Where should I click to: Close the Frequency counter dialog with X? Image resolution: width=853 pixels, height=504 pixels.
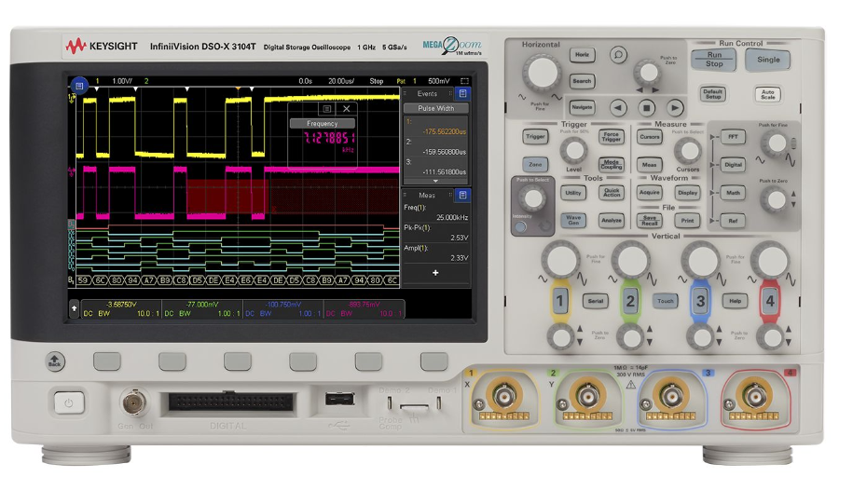[x=347, y=109]
